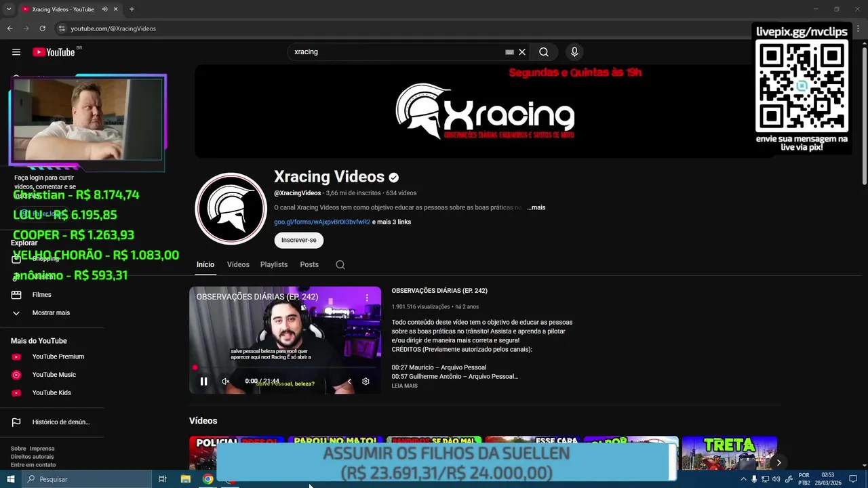This screenshot has height=488, width=868.
Task: Switch to the Playlists tab
Action: point(274,264)
